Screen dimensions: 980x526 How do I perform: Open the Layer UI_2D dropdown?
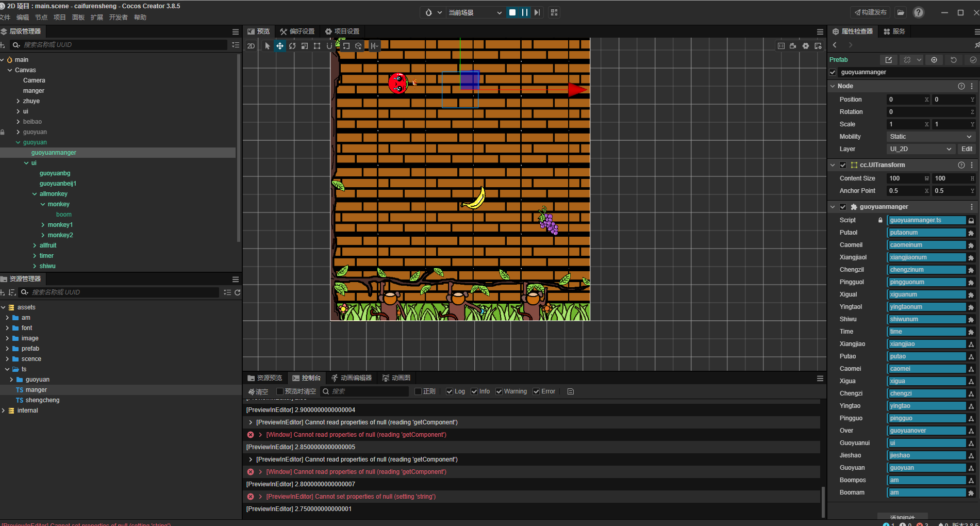pyautogui.click(x=921, y=149)
